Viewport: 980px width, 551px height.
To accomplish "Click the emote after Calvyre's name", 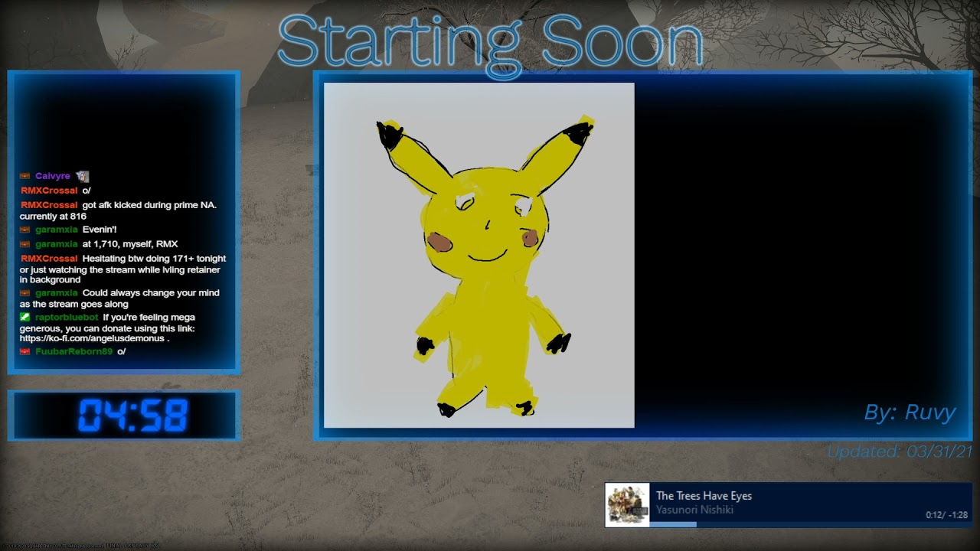I will point(82,176).
